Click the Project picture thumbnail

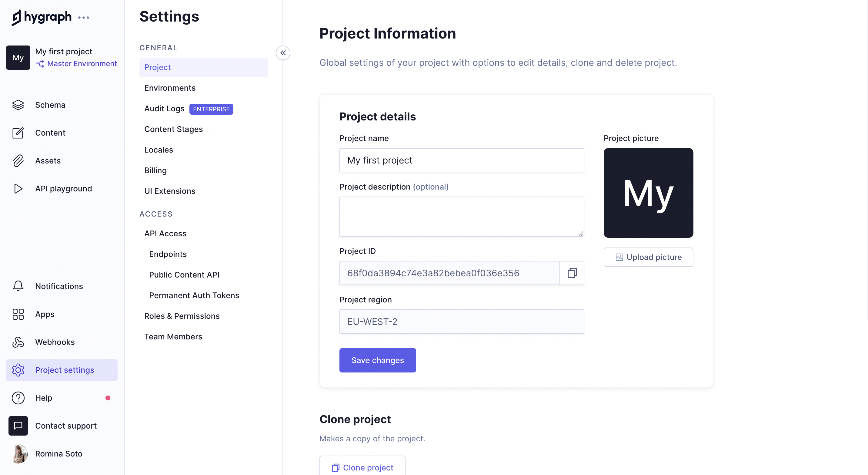coord(648,193)
